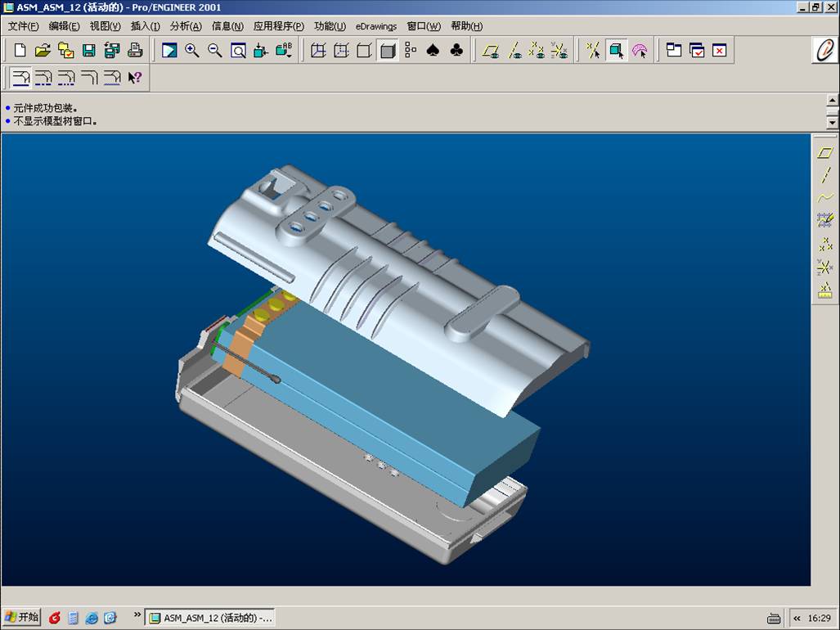
Task: Switch to hidden line display mode
Action: 341,51
